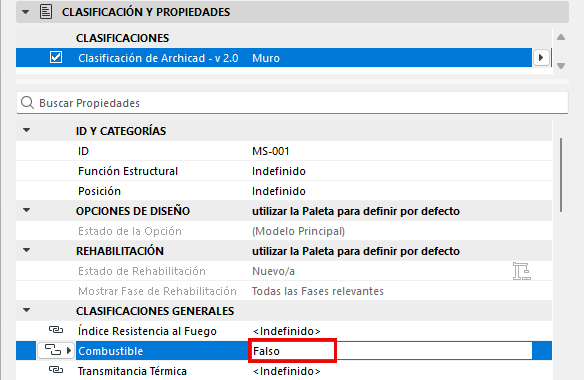Click the scroll down arrow of the Clasificaciones list
Screen dimensions: 584x380
(561, 66)
